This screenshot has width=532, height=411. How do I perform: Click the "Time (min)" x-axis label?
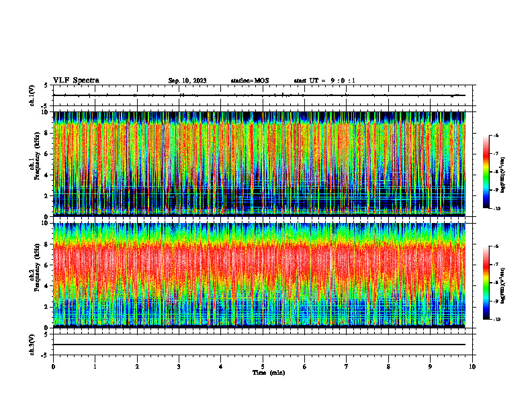click(x=269, y=373)
